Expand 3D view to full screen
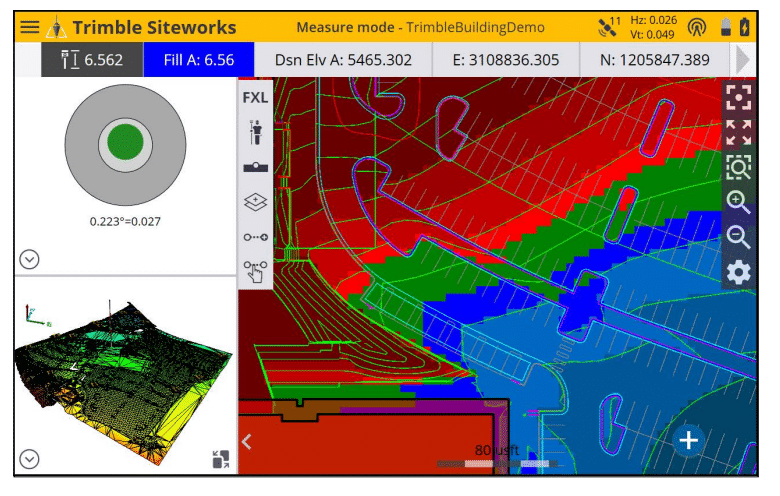 tap(221, 459)
